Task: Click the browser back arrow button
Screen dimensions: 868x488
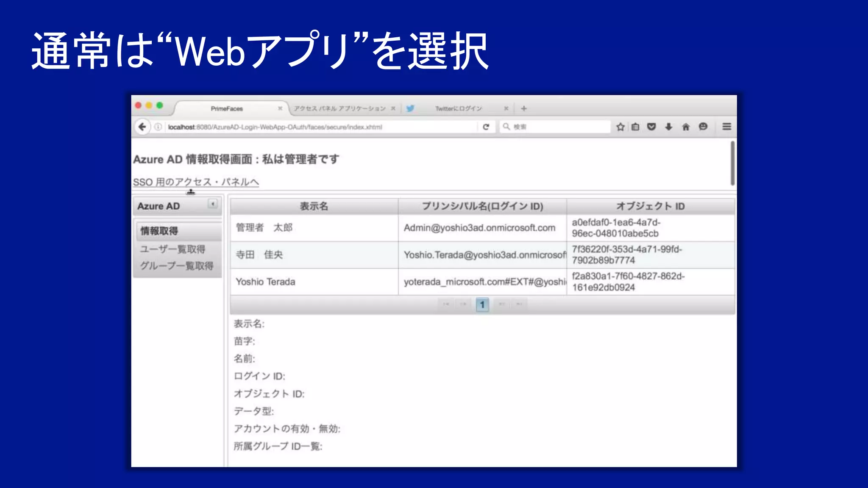Action: [142, 127]
